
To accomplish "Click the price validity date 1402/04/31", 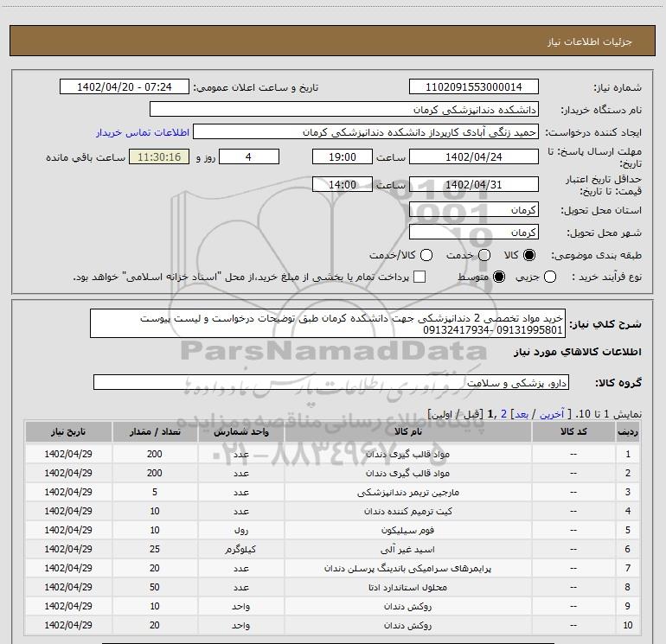I will (x=474, y=184).
